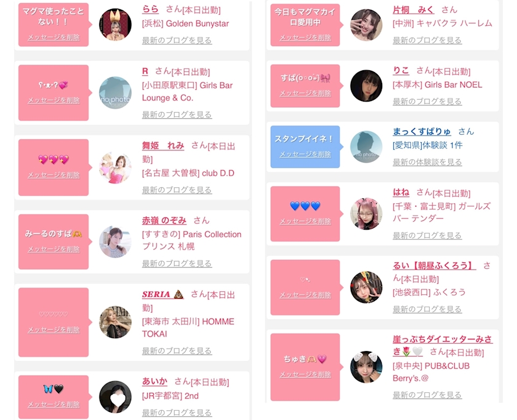View latest blog for R at Girls Bar

(x=177, y=115)
